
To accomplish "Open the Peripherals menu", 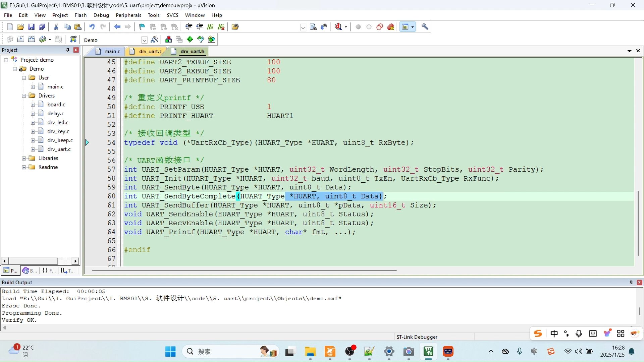I will 128,15.
